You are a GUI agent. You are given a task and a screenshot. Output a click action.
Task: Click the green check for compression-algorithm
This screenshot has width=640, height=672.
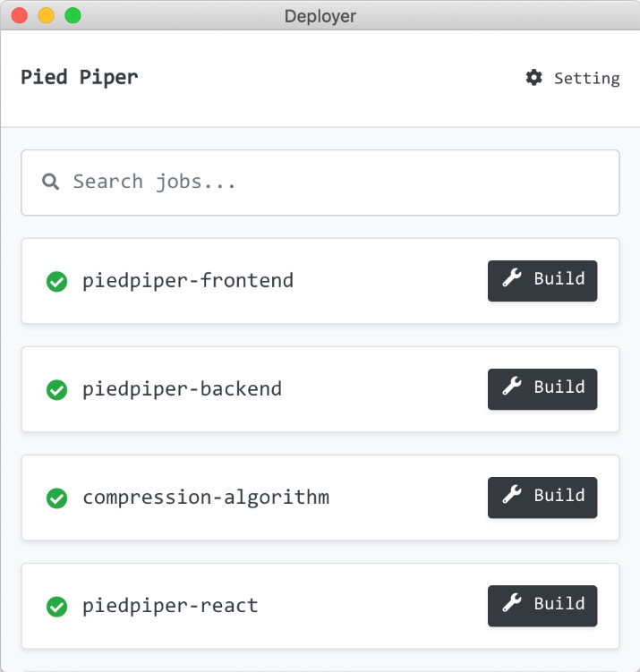tap(56, 498)
